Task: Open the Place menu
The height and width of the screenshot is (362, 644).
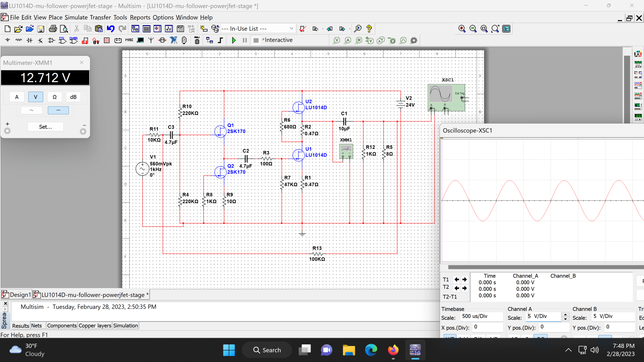Action: point(55,18)
